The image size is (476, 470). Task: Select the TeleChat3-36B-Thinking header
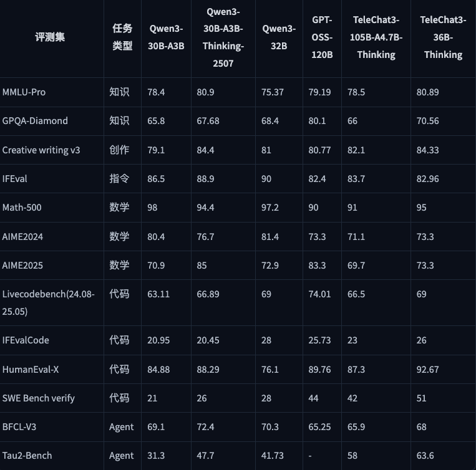click(443, 37)
